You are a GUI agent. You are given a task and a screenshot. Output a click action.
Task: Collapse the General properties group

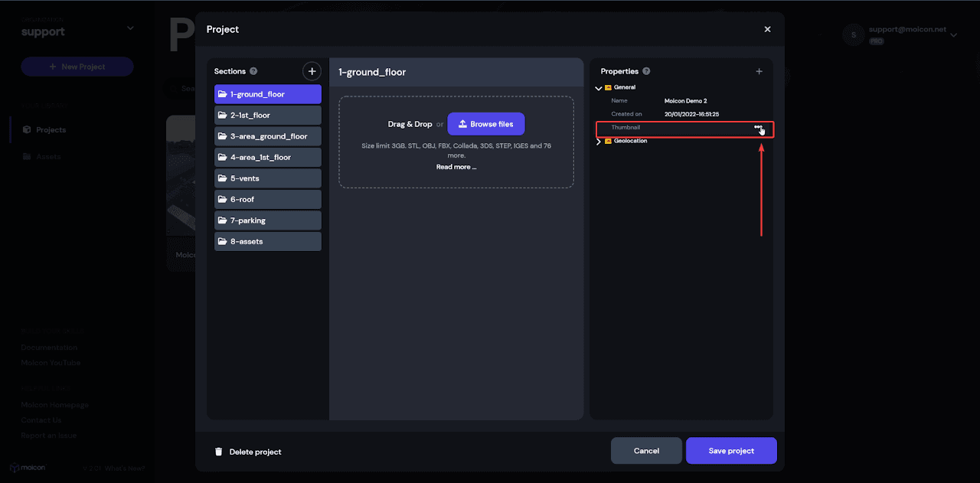[599, 88]
